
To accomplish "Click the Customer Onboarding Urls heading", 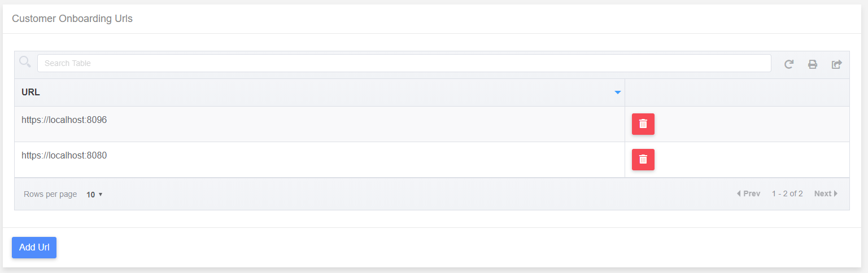I will coord(72,19).
